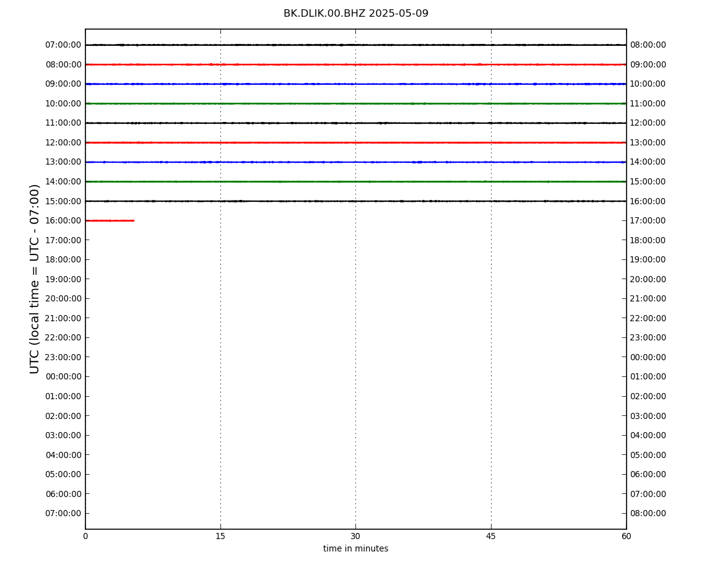Viewport: 712px width, 588px height.
Task: Click left-axis label 16:00:00 beside short red trace
Action: 63,221
